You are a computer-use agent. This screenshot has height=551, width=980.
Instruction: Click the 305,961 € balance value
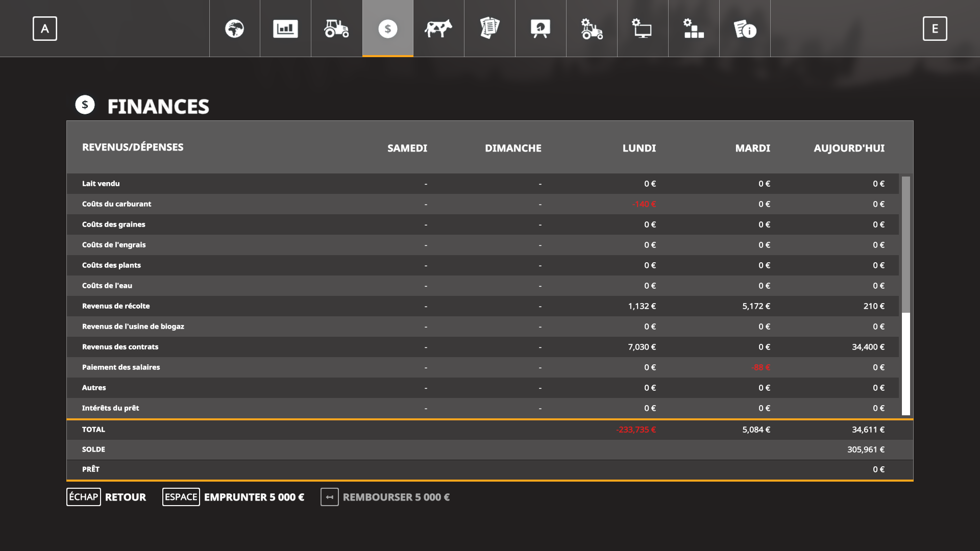866,449
